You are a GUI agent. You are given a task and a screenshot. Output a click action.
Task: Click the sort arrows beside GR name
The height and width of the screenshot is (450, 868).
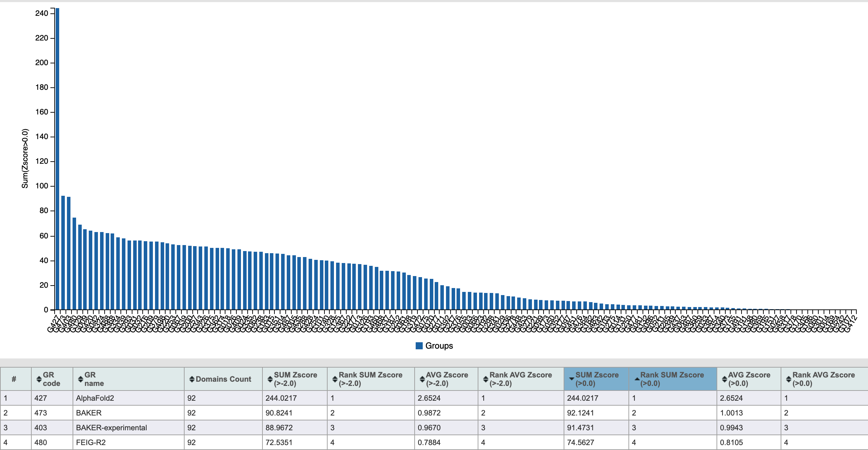(80, 379)
